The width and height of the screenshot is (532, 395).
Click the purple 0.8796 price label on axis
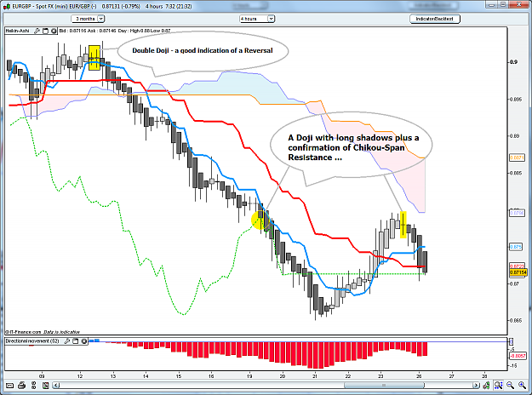[517, 213]
